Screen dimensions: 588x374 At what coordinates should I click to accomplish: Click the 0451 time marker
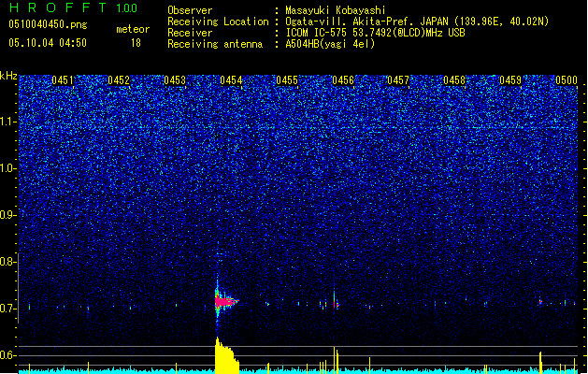click(x=63, y=80)
